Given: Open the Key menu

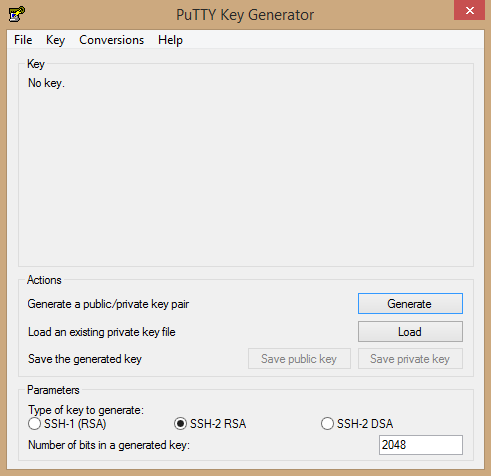Looking at the screenshot, I should point(55,40).
